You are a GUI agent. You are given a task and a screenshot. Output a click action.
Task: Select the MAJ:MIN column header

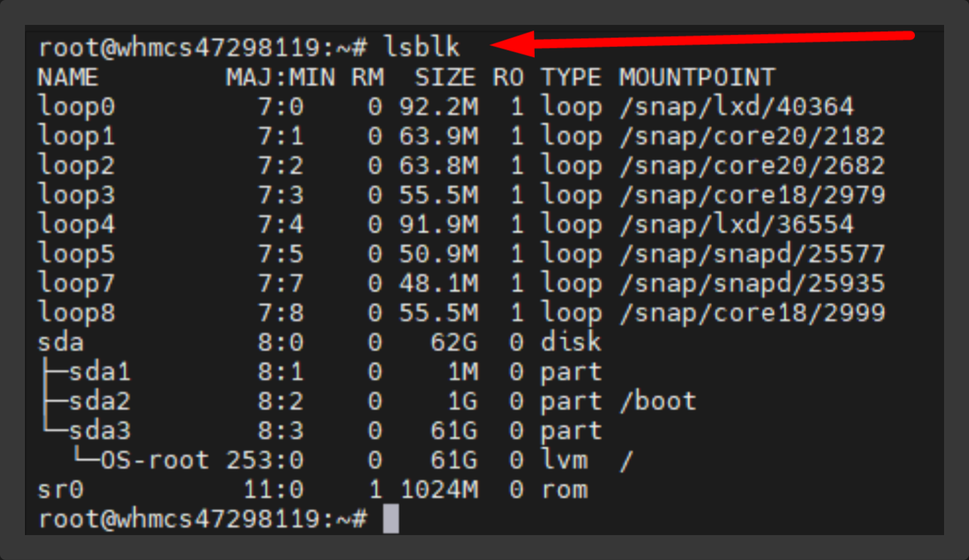coord(281,77)
